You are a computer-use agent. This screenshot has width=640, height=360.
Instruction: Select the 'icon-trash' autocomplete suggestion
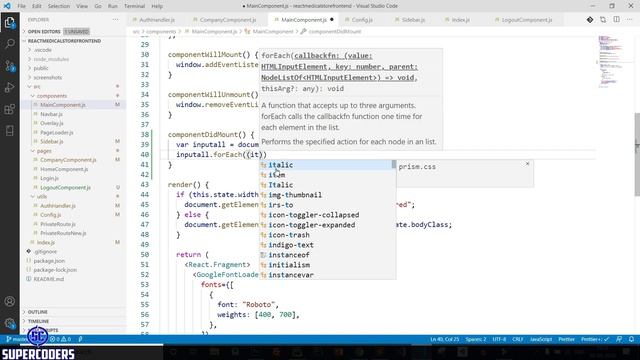coord(327,235)
